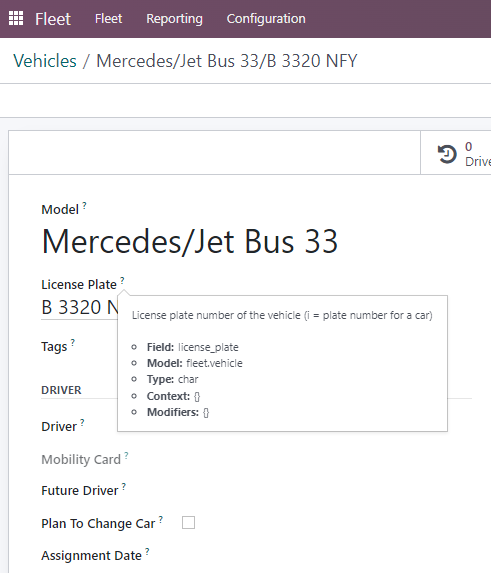The height and width of the screenshot is (573, 491).
Task: Click the Mobility Card label
Action: (x=81, y=459)
